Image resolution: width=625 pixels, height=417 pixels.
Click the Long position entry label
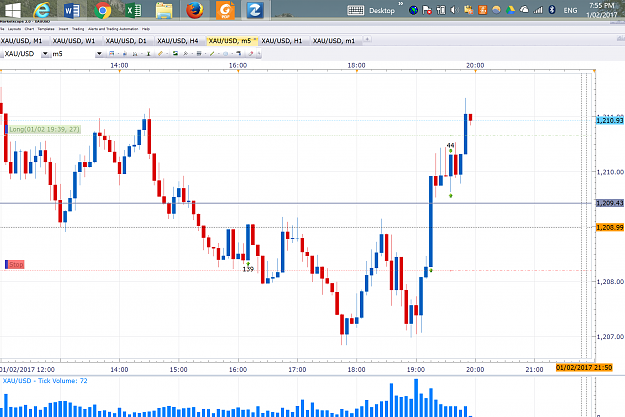click(x=45, y=129)
